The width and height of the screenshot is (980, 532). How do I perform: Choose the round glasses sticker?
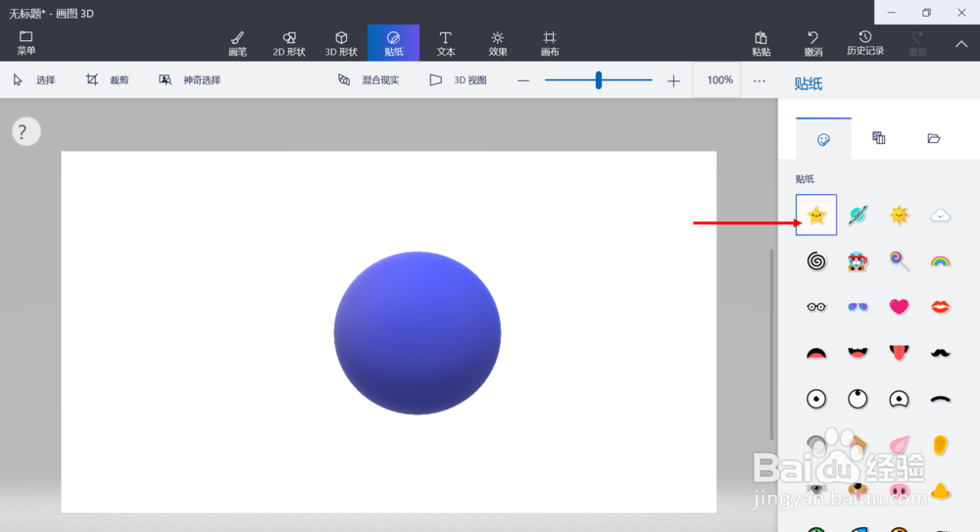tap(816, 307)
